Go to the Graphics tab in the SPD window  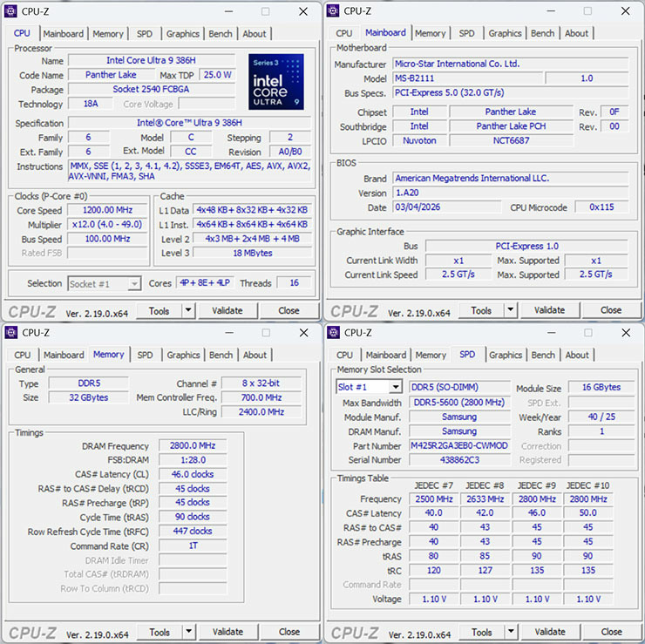[x=506, y=355]
